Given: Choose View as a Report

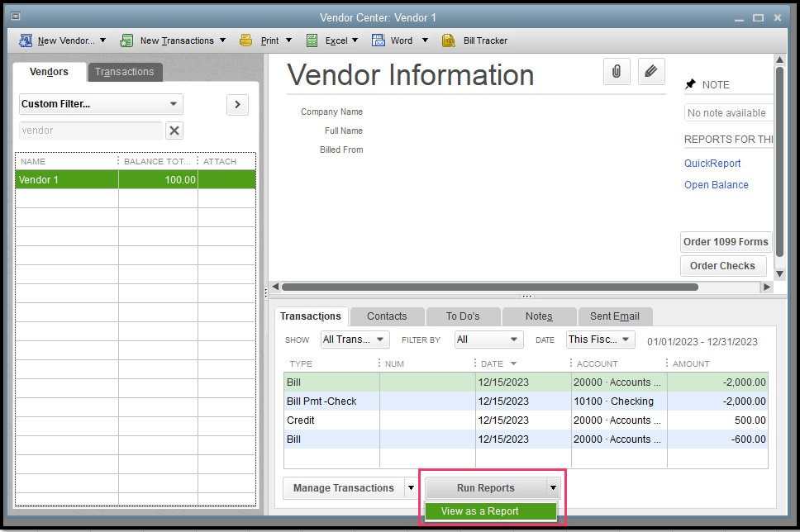Looking at the screenshot, I should 490,511.
